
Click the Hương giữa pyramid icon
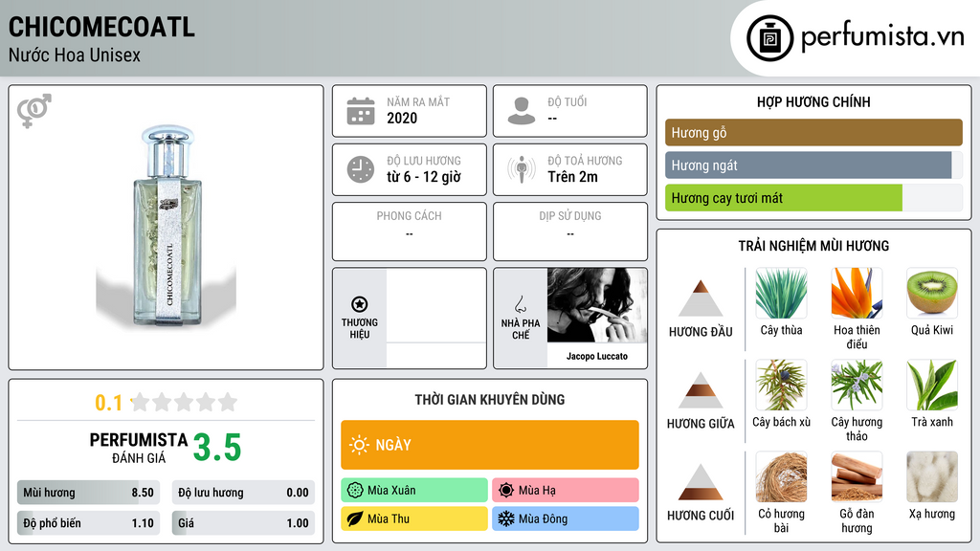700,390
